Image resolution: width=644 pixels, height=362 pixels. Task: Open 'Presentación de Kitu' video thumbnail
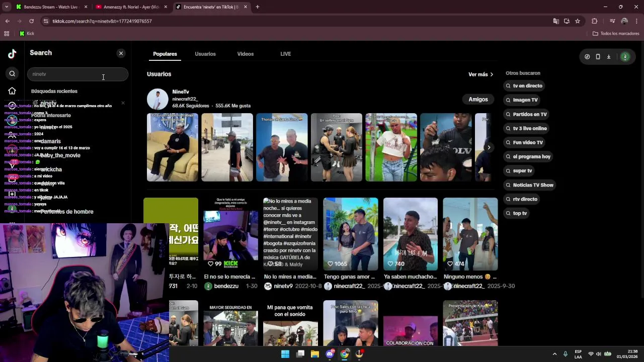[470, 323]
